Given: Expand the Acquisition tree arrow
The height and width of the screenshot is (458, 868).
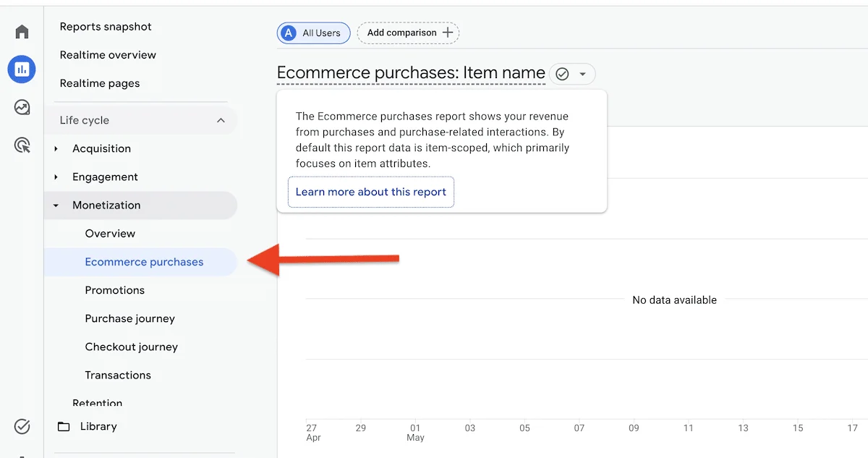Looking at the screenshot, I should tap(56, 148).
